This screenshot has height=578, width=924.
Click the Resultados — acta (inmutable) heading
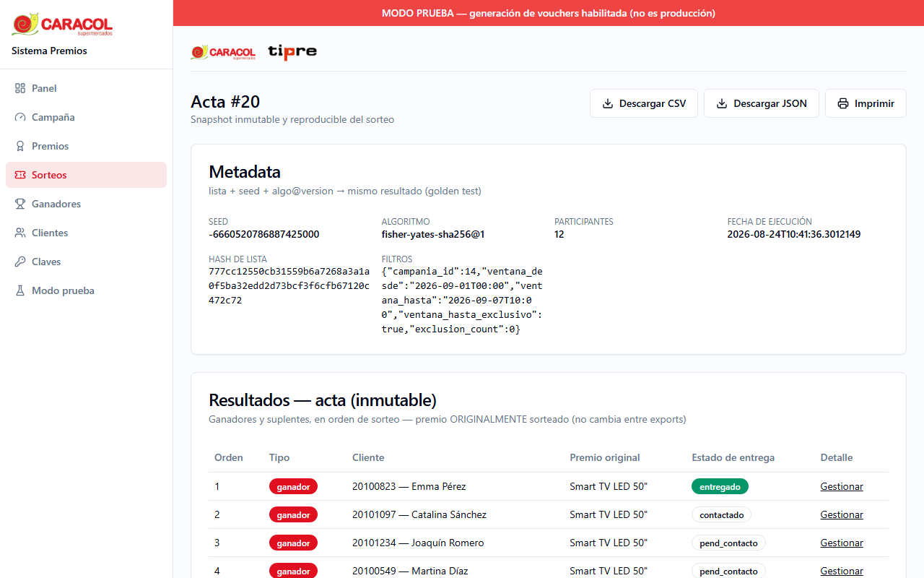[x=323, y=400]
